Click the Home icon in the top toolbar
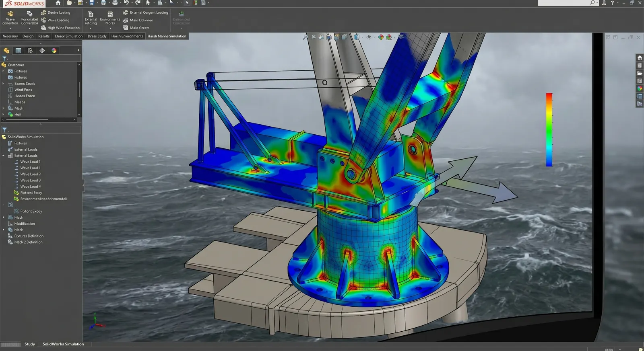This screenshot has width=644, height=351. pyautogui.click(x=58, y=3)
